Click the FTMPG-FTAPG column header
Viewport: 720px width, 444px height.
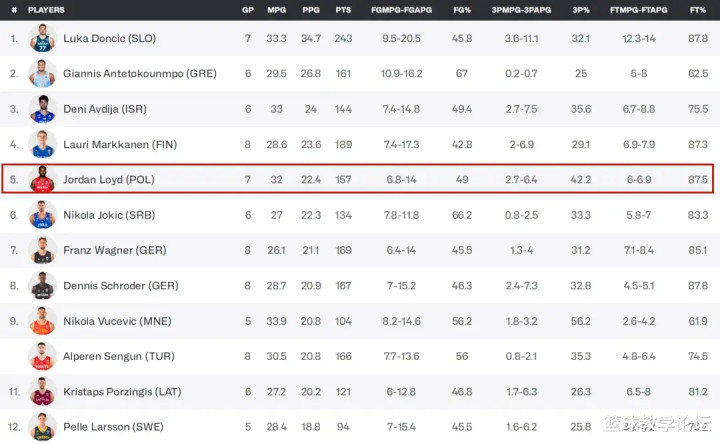pyautogui.click(x=639, y=10)
